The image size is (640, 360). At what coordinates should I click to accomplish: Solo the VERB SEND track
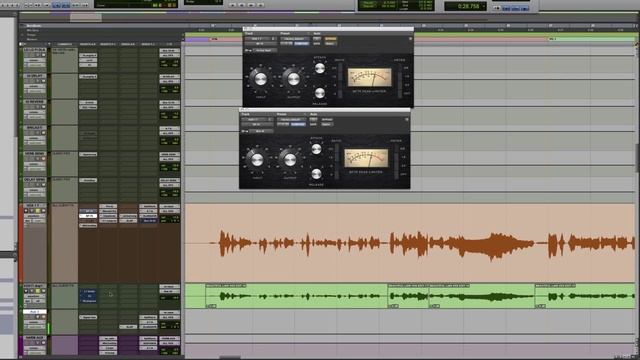[x=38, y=158]
